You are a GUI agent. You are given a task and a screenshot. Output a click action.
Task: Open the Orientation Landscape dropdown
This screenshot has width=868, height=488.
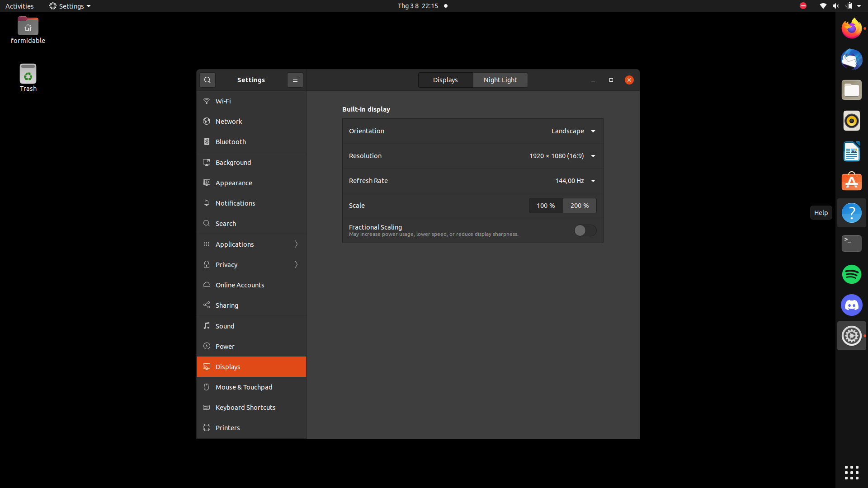pyautogui.click(x=573, y=131)
